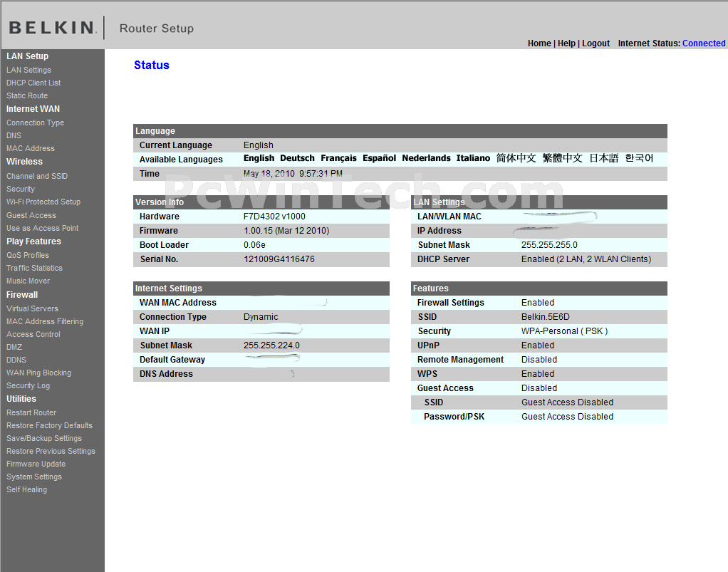Click the Utilities sidebar heading
Screen dimensions: 728x572
(x=21, y=399)
